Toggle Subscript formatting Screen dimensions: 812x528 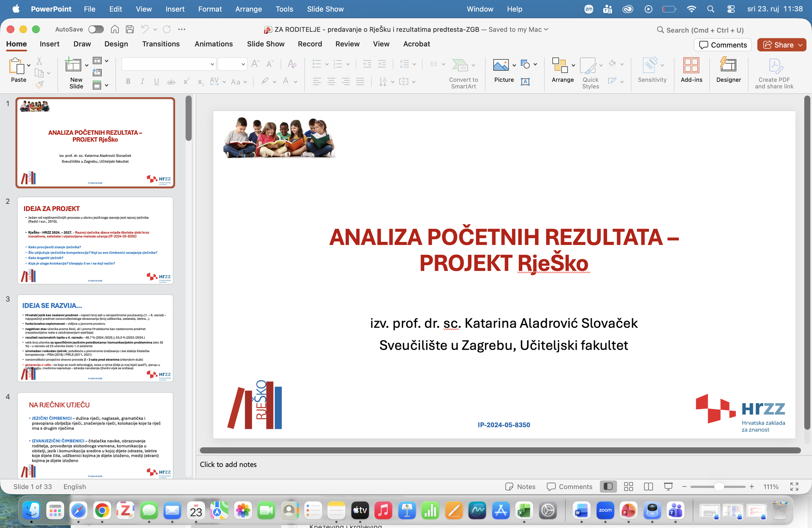click(201, 82)
